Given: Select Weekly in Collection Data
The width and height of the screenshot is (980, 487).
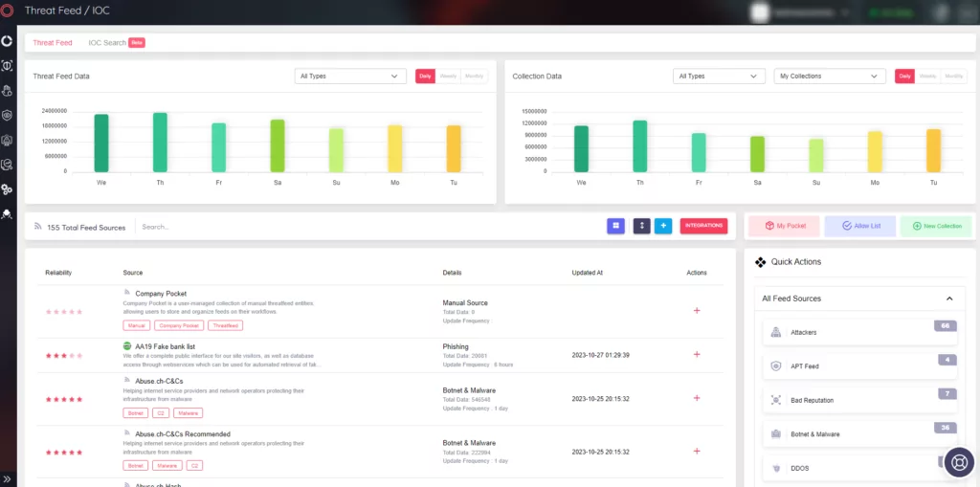Looking at the screenshot, I should pyautogui.click(x=927, y=77).
